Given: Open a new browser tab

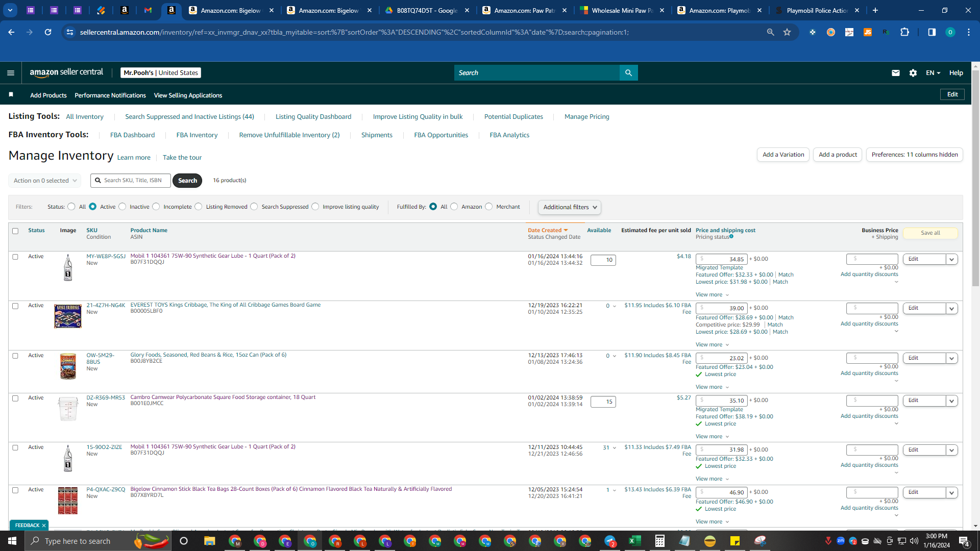Looking at the screenshot, I should pyautogui.click(x=875, y=10).
